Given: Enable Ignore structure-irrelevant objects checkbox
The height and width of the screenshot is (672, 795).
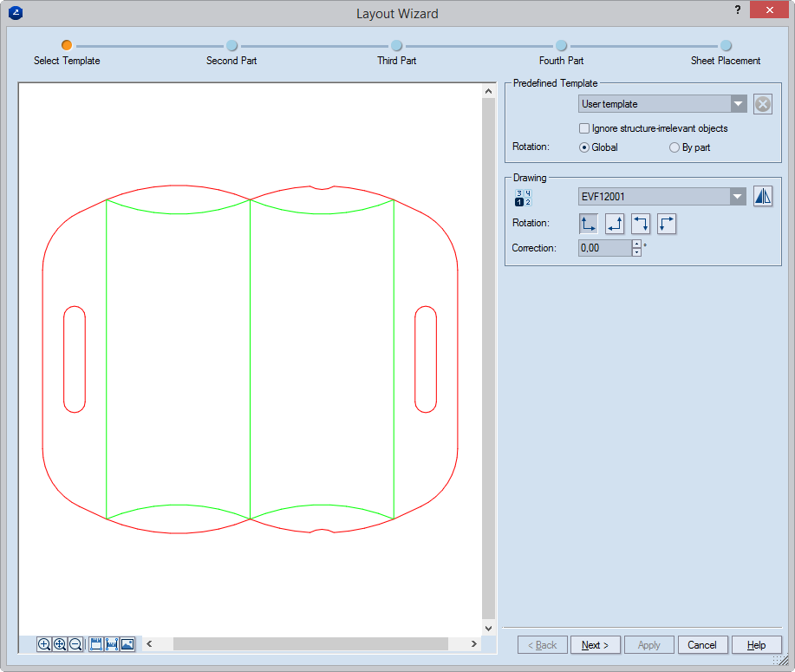Looking at the screenshot, I should pos(584,128).
